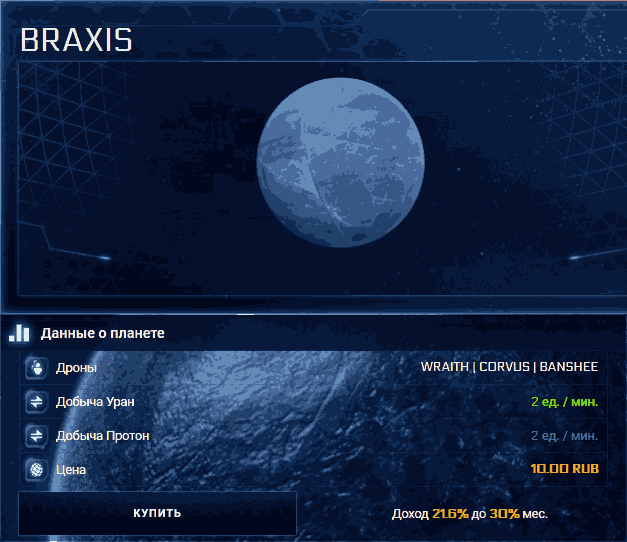Click the 10.00 RUB price
Image resolution: width=627 pixels, height=542 pixels.
564,469
